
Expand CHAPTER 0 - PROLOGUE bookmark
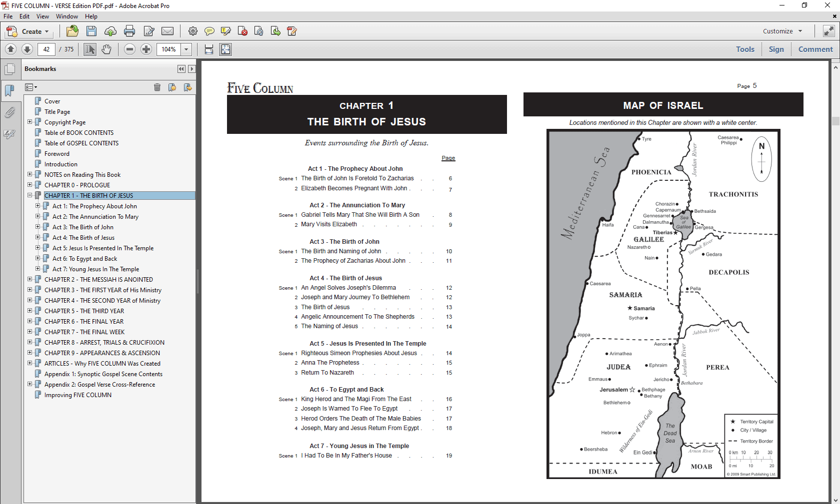(29, 185)
